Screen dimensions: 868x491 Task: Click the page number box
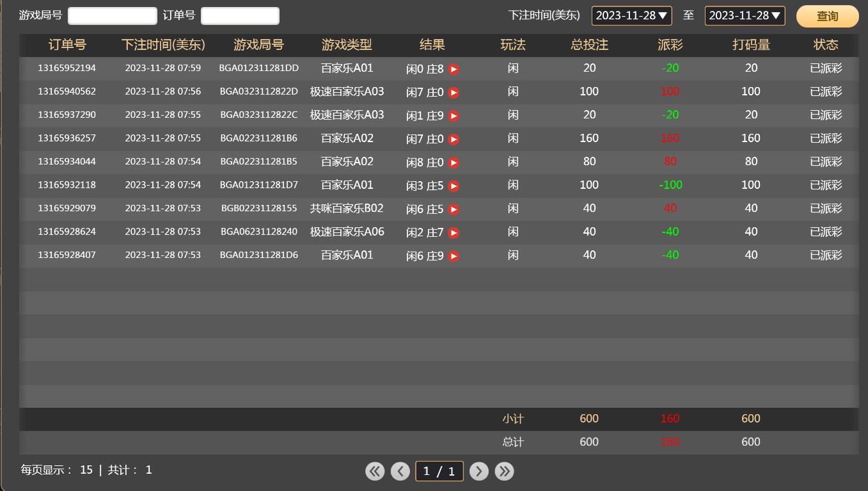439,471
